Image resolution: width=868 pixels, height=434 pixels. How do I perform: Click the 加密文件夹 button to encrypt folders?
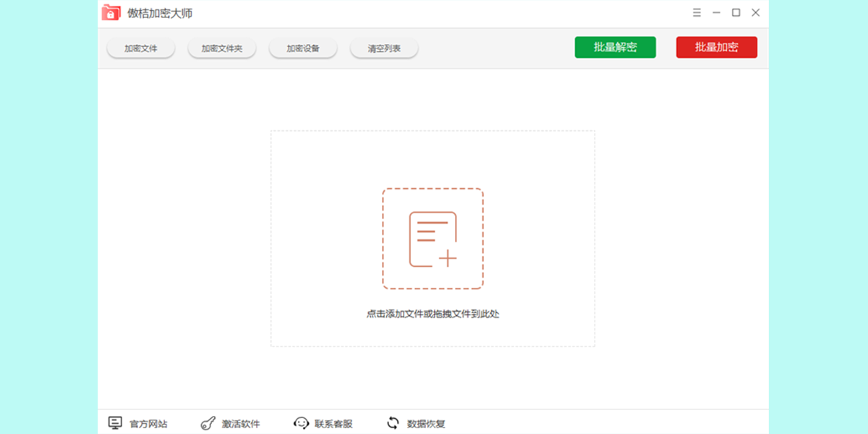221,47
